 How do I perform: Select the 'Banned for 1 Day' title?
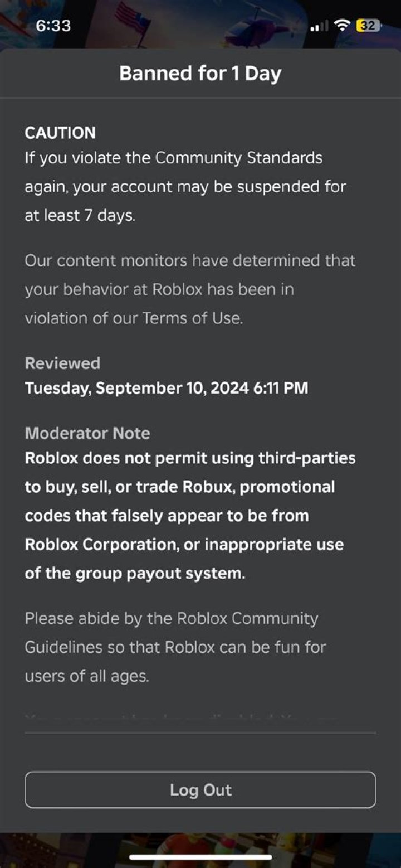tap(200, 73)
